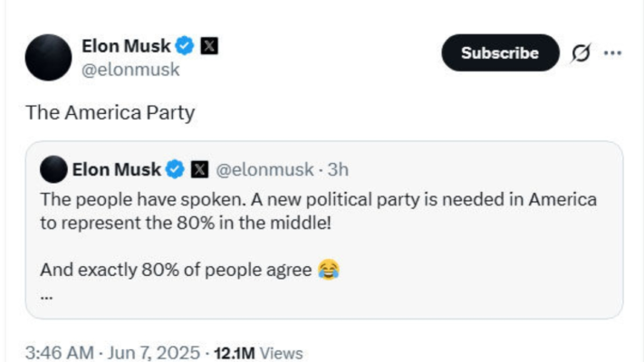Click the small avatar in the quoted post
Screen dimensions: 644x362
pyautogui.click(x=54, y=169)
